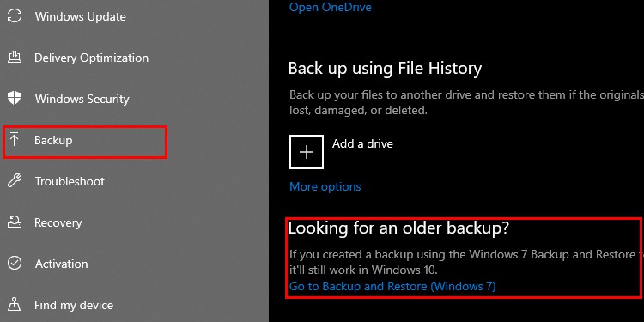This screenshot has height=322, width=644.
Task: Select Windows Security in sidebar
Action: pyautogui.click(x=82, y=99)
